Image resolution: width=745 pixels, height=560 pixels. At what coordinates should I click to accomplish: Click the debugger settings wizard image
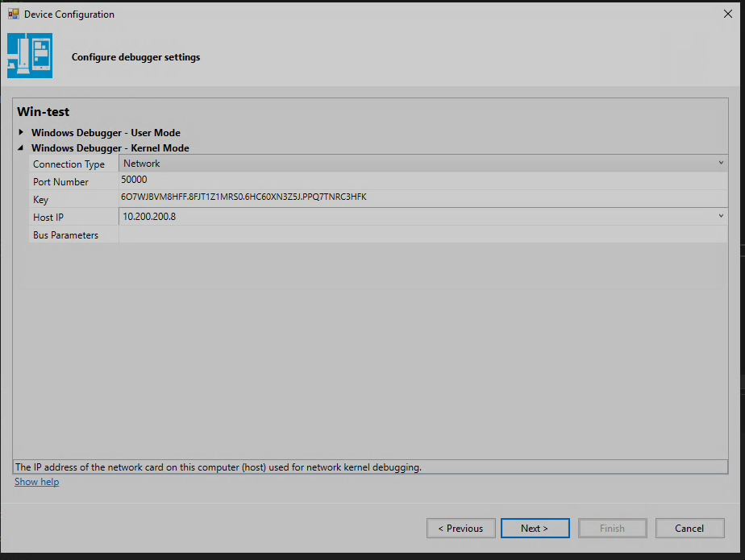[x=30, y=56]
